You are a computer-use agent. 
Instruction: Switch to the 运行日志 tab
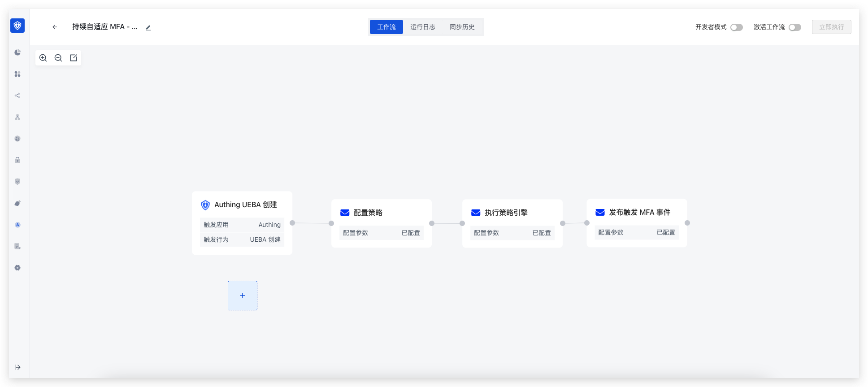tap(422, 27)
